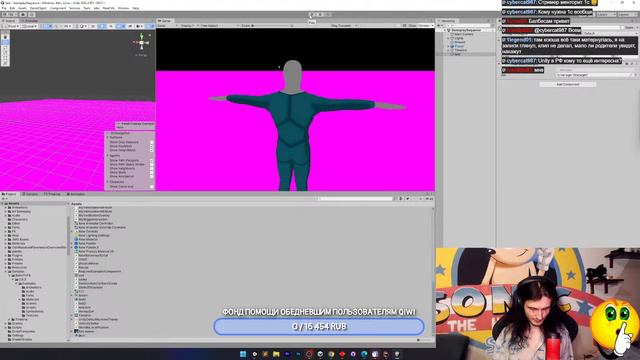Viewport: 640px width, 360px height.
Task: Click the Add Component button
Action: [x=568, y=84]
